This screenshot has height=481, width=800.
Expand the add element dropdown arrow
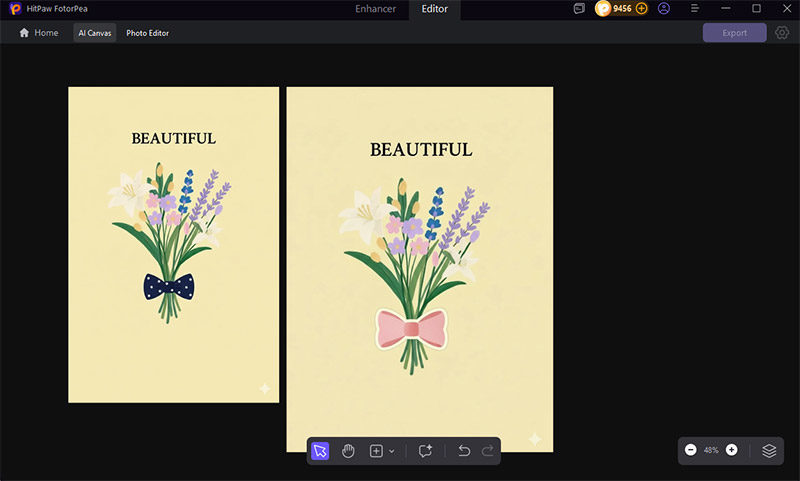click(392, 451)
